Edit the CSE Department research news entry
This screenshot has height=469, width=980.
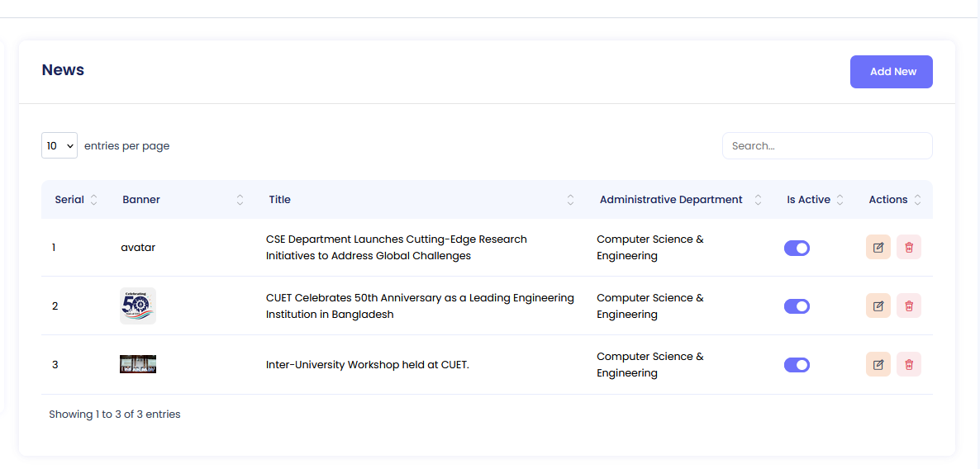[x=878, y=248]
